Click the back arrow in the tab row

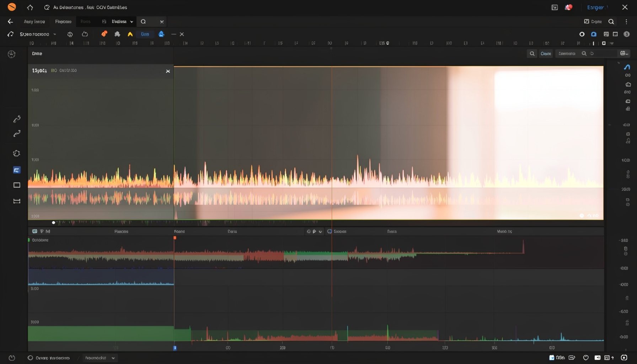coord(10,22)
